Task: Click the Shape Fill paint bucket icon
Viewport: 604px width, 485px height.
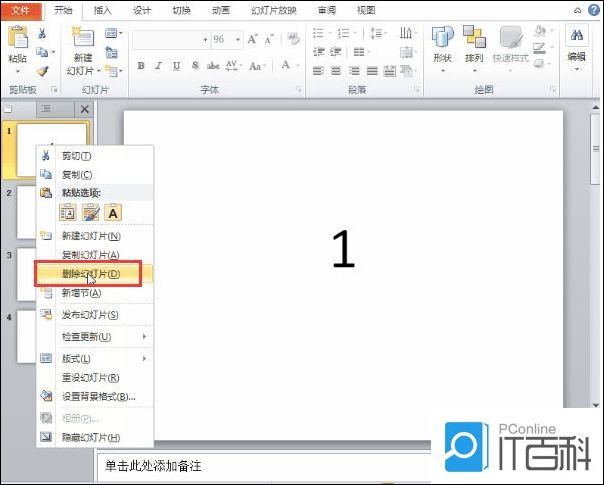Action: pos(540,31)
